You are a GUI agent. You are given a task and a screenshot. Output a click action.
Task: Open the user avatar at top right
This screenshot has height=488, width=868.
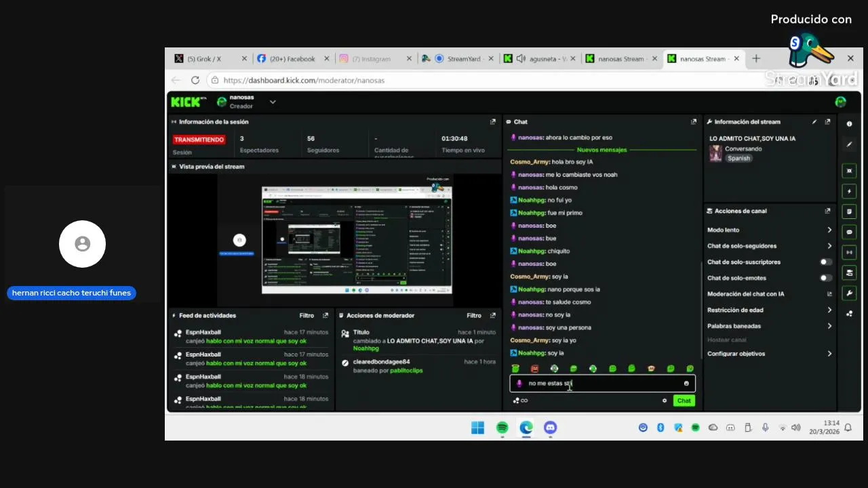[x=841, y=102]
